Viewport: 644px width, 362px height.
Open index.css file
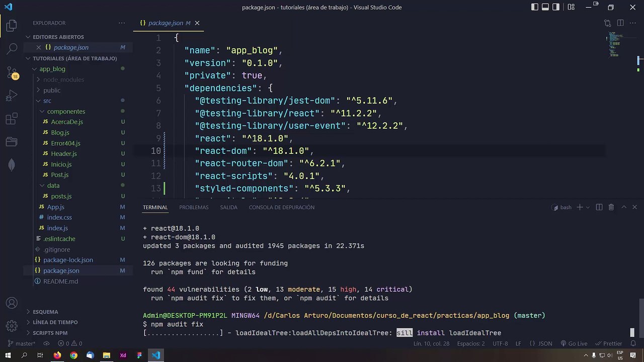59,217
